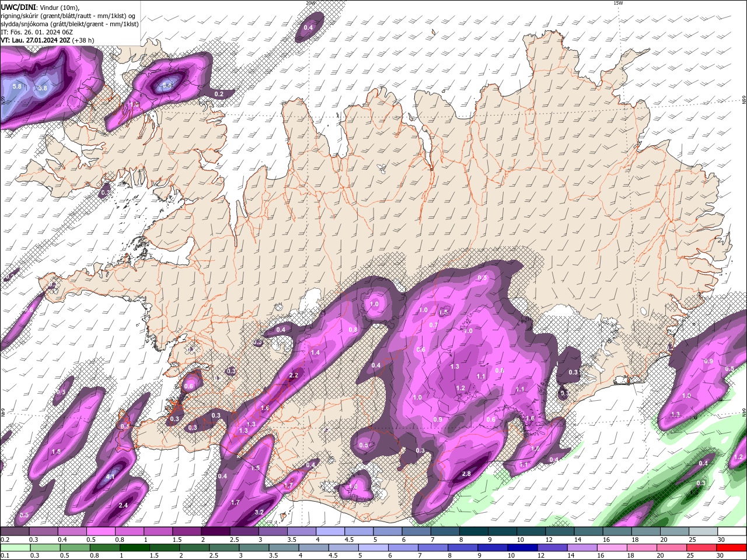The image size is (747, 560).
Task: Click the 4.1 precipitation value on the map
Action: coord(110,477)
